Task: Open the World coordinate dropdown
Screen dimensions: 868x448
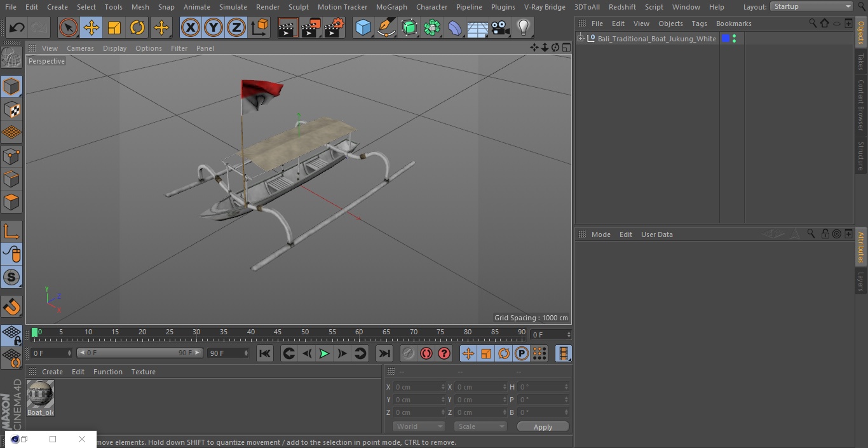Action: point(419,426)
